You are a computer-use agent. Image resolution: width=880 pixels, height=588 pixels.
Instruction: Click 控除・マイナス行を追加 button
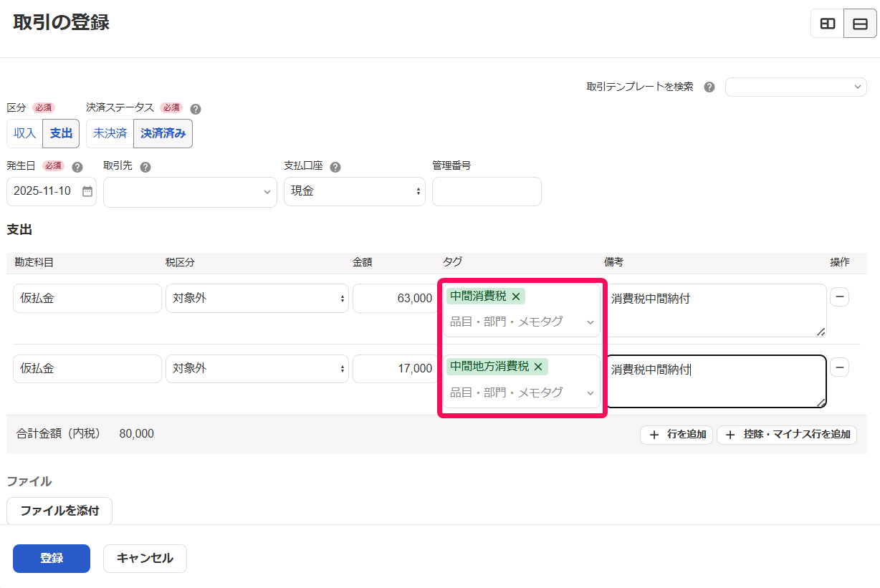(787, 435)
